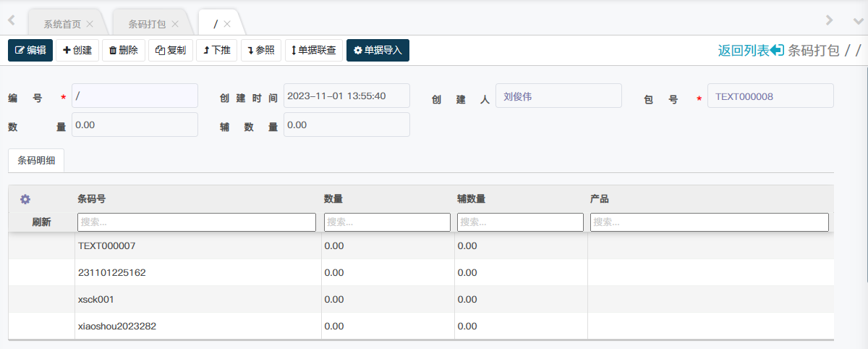The image size is (868, 349).
Task: Select the 条码明细 detail tab
Action: click(36, 161)
